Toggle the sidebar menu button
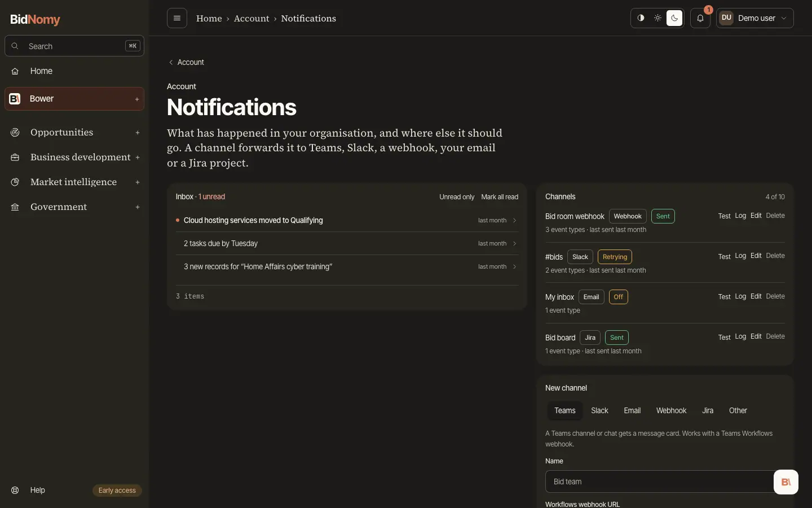 pyautogui.click(x=177, y=18)
